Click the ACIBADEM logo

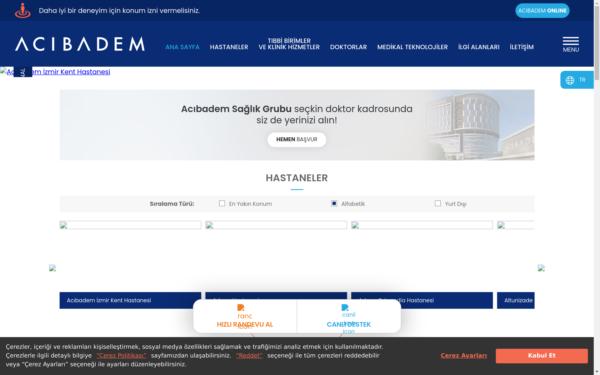pos(80,44)
